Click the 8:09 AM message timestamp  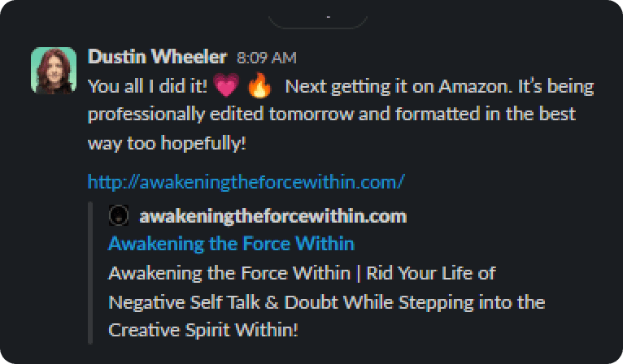[x=267, y=58]
